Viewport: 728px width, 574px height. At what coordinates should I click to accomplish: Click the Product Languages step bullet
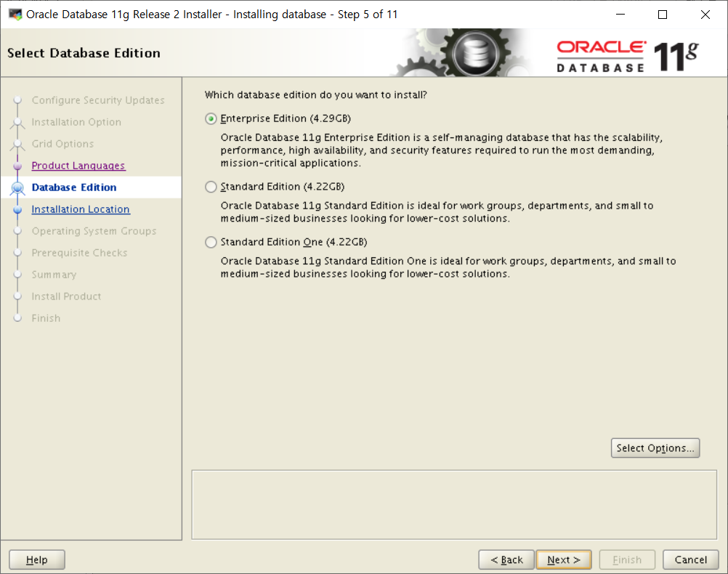[x=17, y=166]
